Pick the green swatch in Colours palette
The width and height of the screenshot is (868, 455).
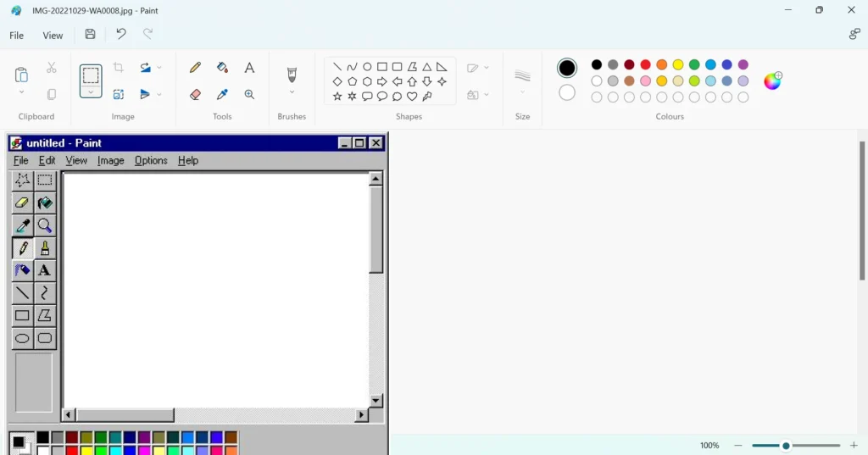694,64
